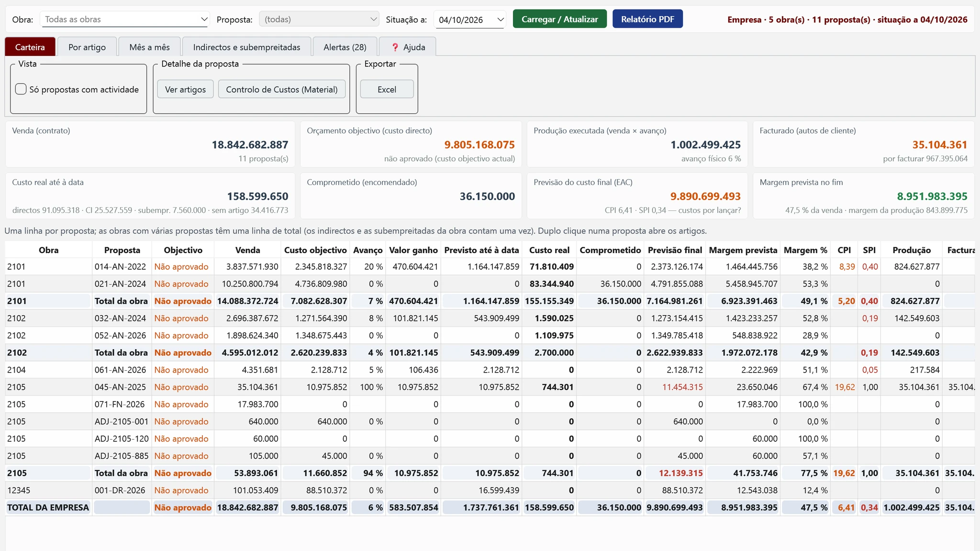Click the Comprometido card value 36.150.000
This screenshot has height=551, width=980.
[x=487, y=196]
